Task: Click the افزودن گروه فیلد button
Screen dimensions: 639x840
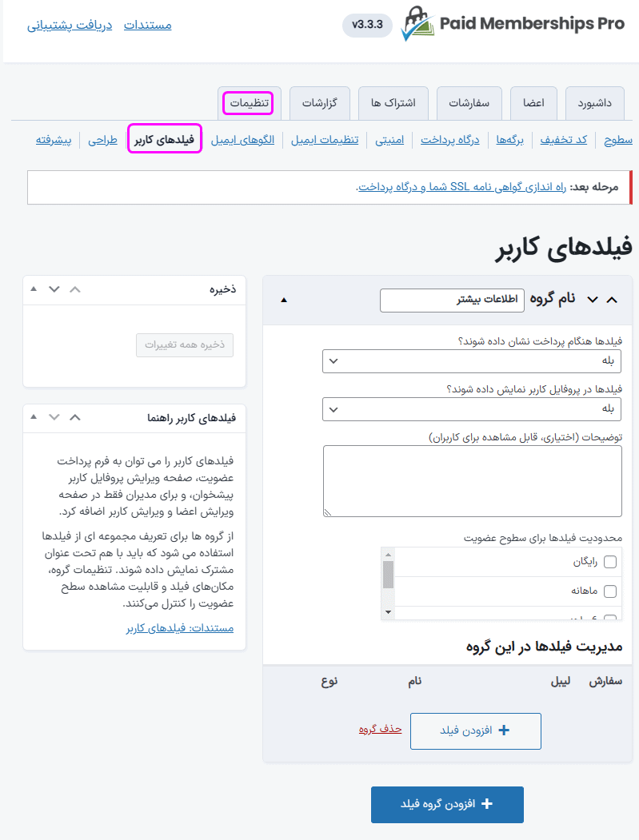Action: coord(447,804)
